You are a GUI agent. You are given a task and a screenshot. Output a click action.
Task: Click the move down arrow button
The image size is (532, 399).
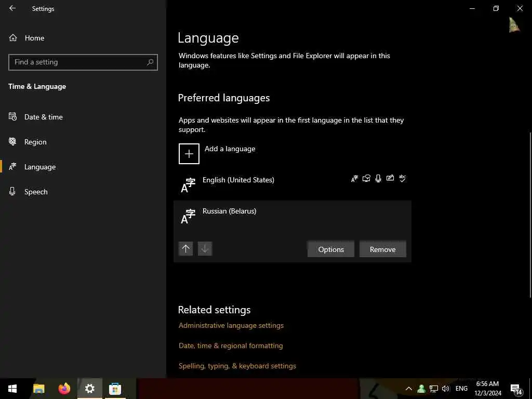pyautogui.click(x=205, y=249)
